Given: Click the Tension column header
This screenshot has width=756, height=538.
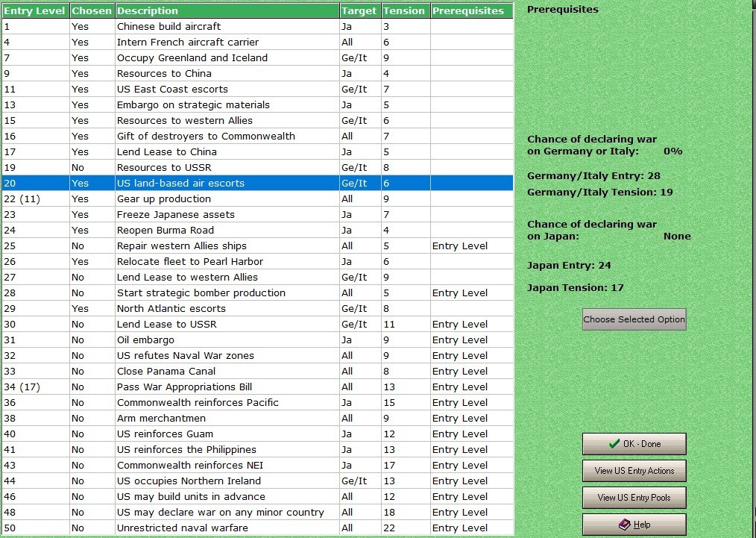Looking at the screenshot, I should (406, 10).
